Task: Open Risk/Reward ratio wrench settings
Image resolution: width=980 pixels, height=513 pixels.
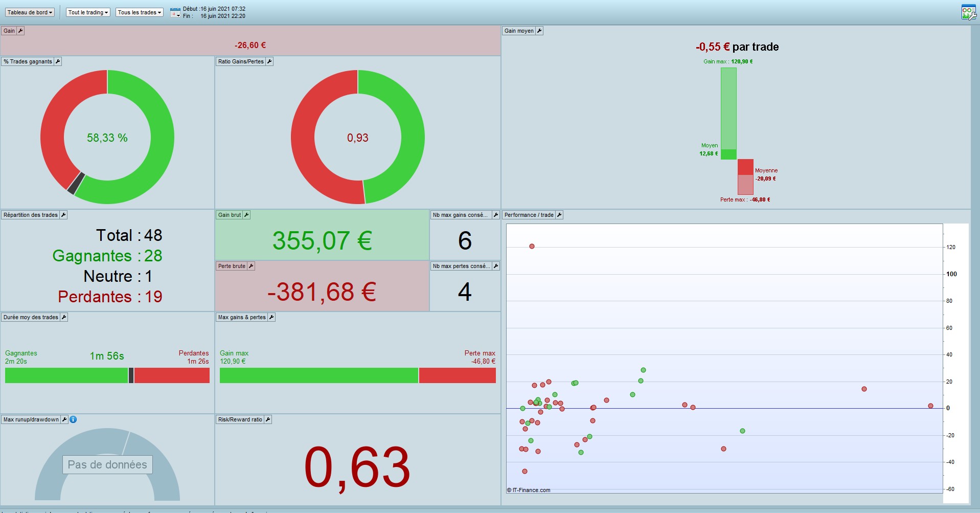Action: point(268,419)
